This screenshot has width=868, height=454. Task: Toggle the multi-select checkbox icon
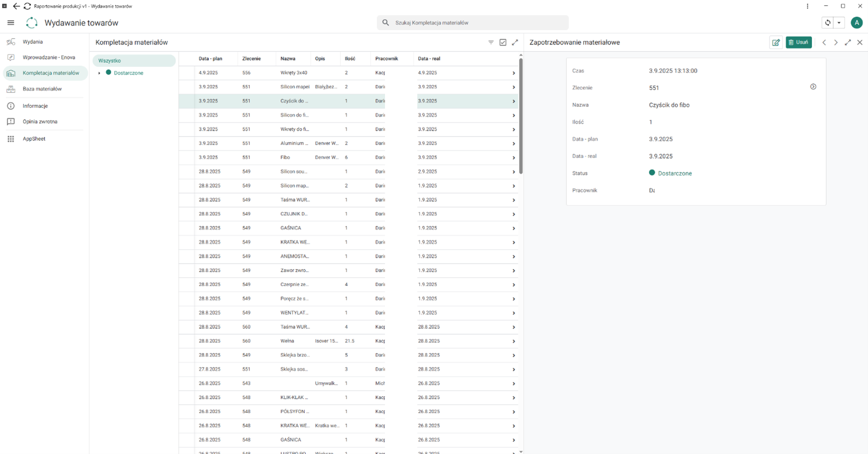[503, 42]
